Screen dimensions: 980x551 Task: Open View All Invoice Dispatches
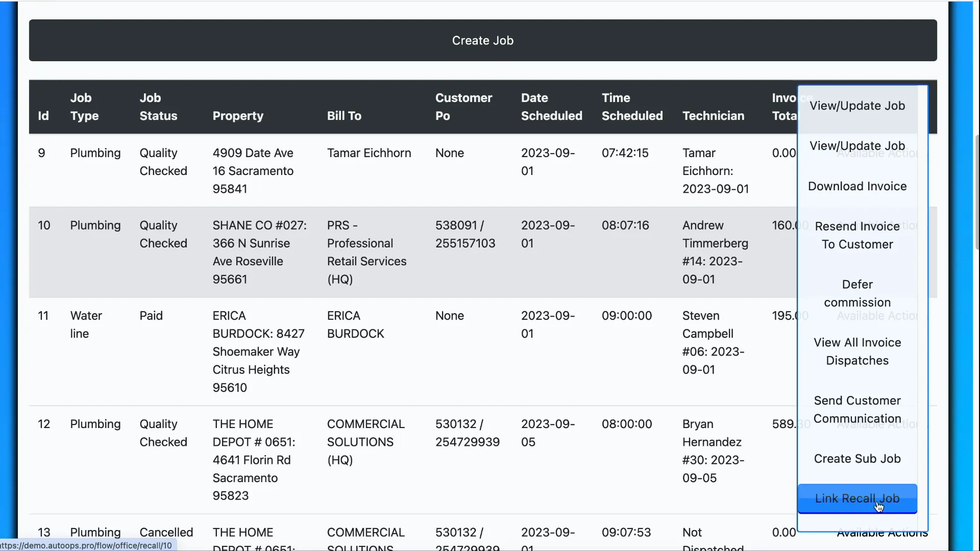[x=857, y=352]
